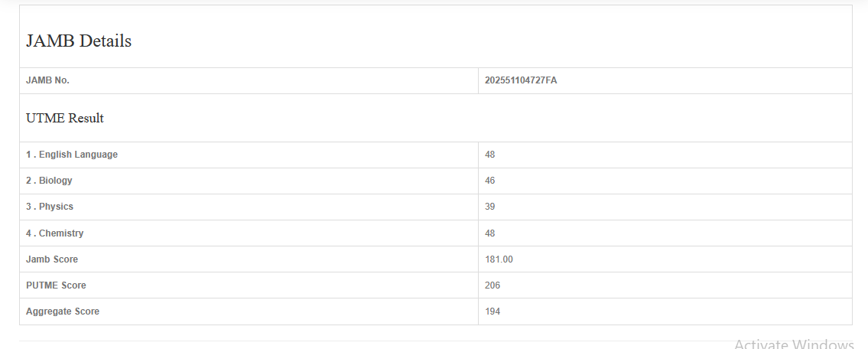868x349 pixels.
Task: Click the PUTME Score value 206
Action: coord(493,285)
